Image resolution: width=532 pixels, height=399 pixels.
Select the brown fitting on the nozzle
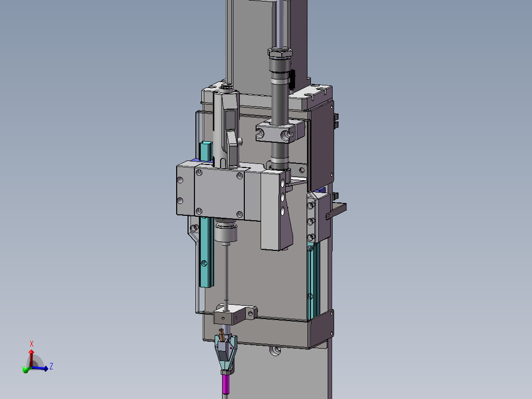222,335
